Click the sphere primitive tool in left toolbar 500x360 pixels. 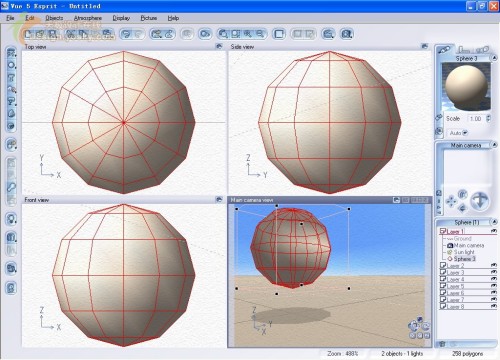(11, 65)
